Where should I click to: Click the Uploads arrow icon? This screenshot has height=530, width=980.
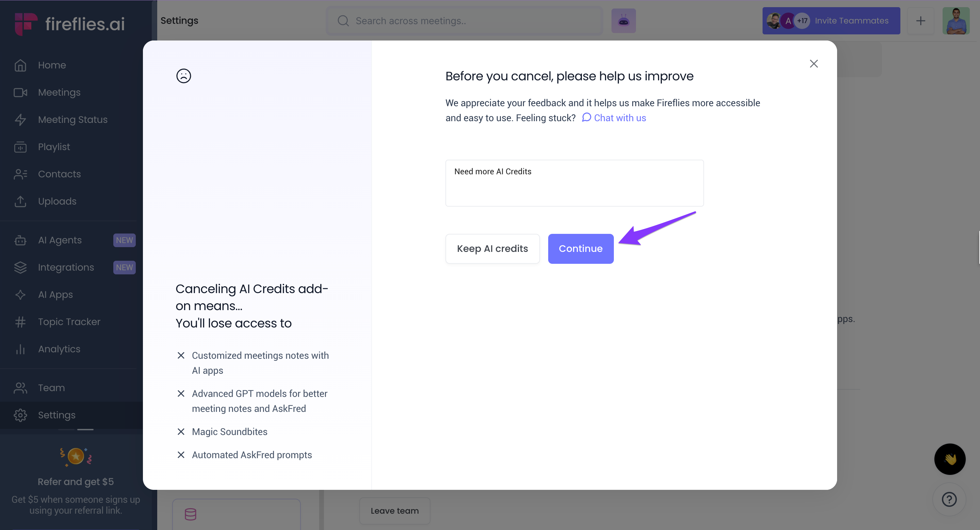20,201
